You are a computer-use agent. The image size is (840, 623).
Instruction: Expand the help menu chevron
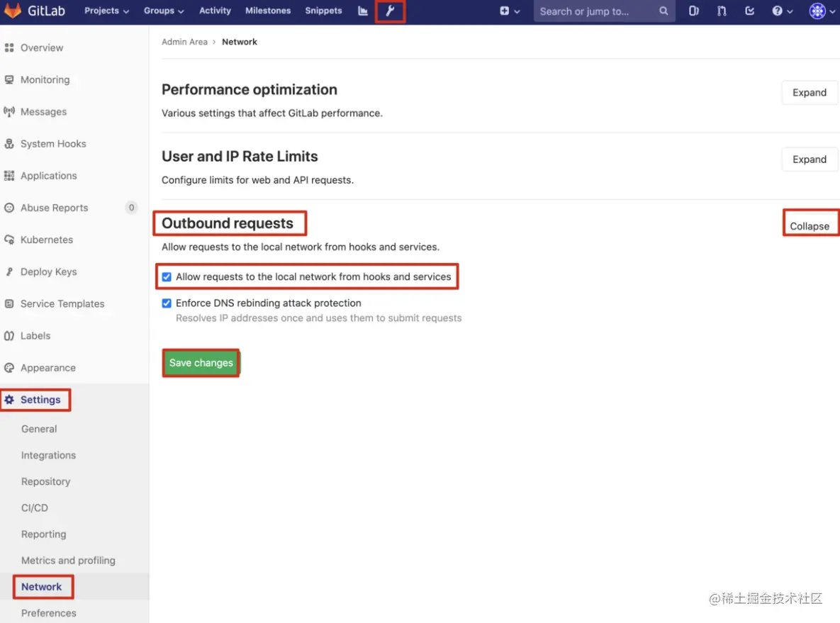point(790,11)
